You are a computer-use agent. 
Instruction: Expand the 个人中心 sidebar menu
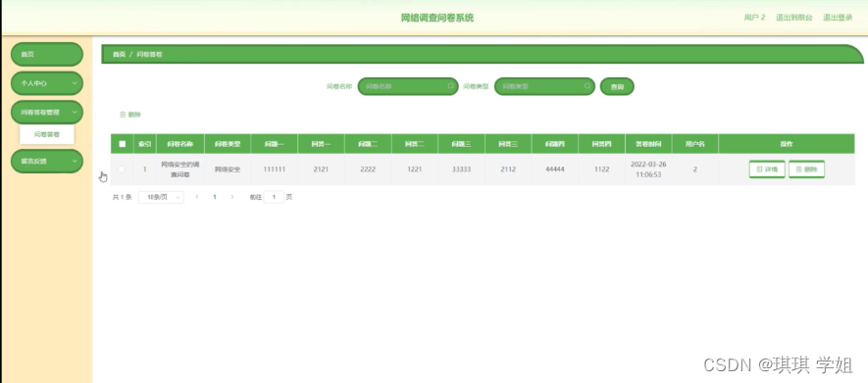(47, 83)
